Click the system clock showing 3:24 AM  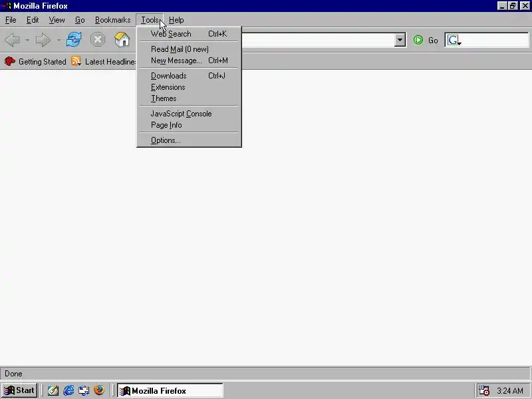coord(510,390)
